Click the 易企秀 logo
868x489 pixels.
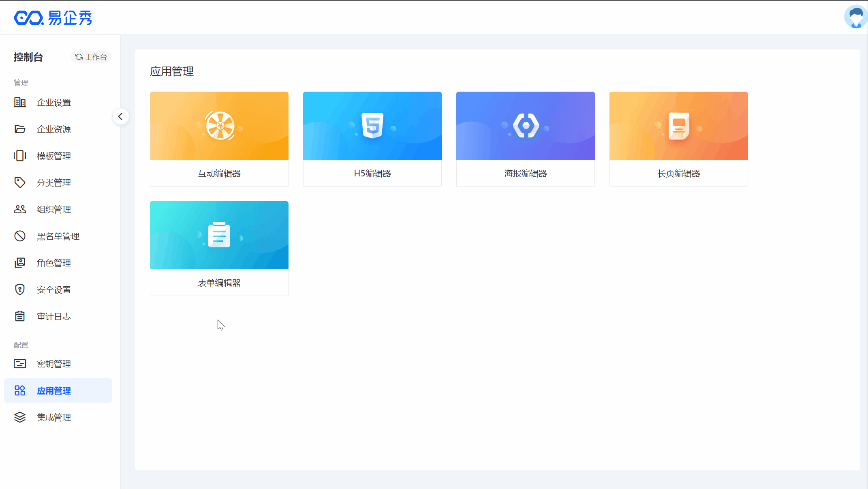point(53,18)
